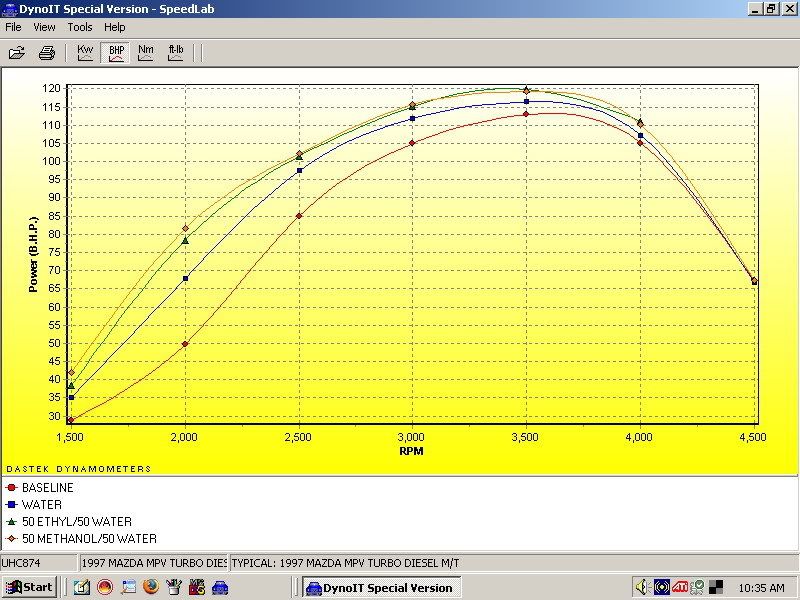Open the black-and-white squares tray icon
Viewport: 800px width, 600px height.
715,587
